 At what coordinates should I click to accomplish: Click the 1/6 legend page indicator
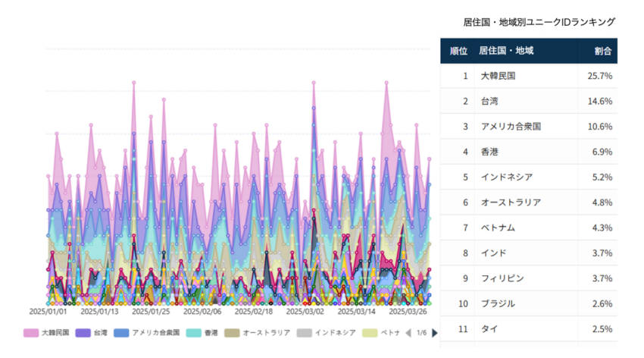point(421,333)
